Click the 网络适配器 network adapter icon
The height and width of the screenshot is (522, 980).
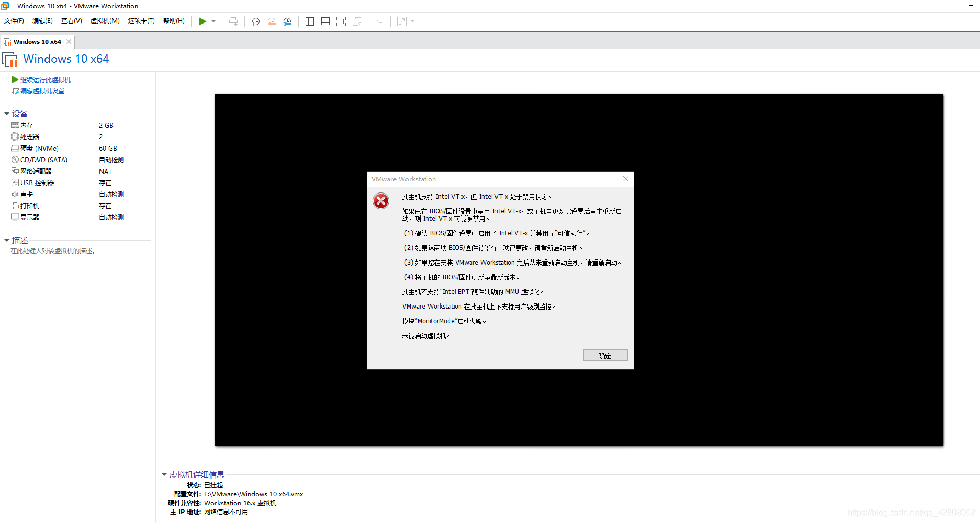pos(15,171)
